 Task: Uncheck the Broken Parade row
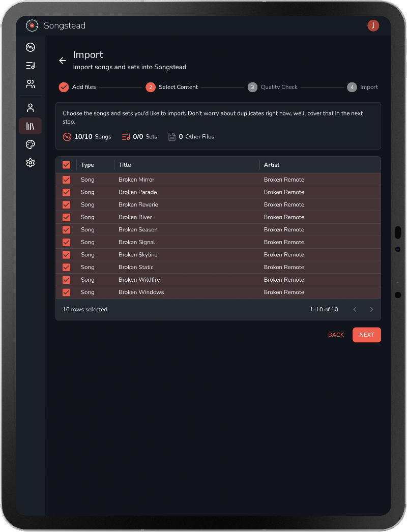pos(66,192)
